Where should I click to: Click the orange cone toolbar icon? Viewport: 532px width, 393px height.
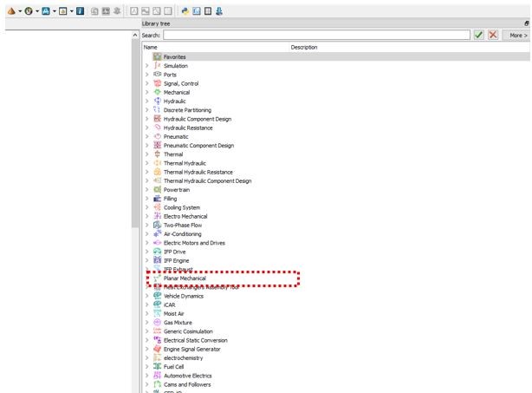coord(11,11)
